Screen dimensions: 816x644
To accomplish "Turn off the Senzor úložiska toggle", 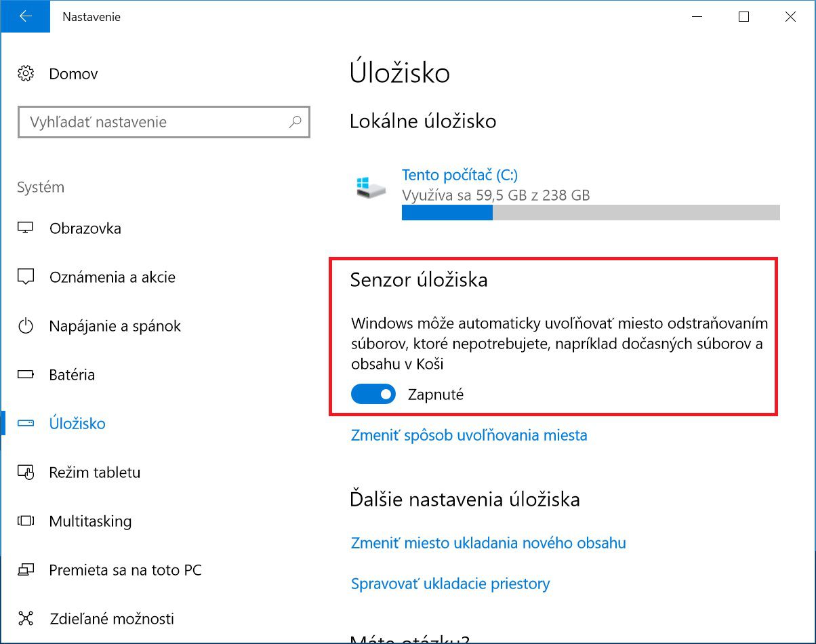I will point(373,394).
